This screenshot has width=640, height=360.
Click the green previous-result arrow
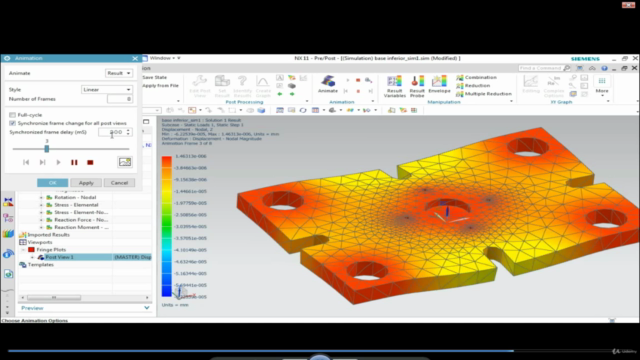(280, 94)
